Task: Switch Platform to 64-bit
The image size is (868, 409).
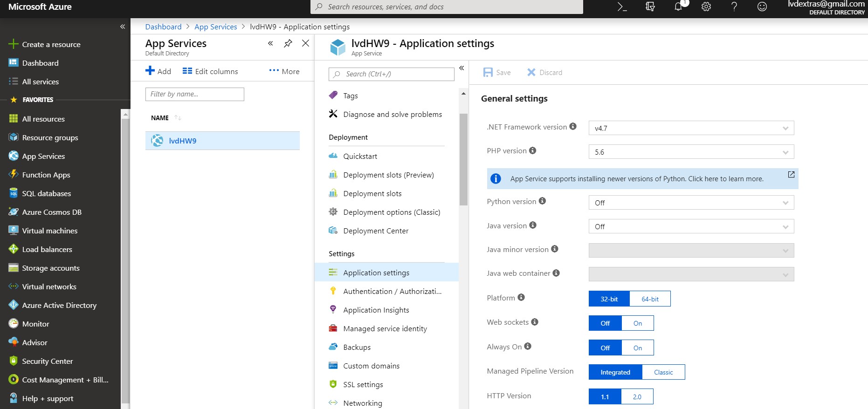Action: [650, 299]
